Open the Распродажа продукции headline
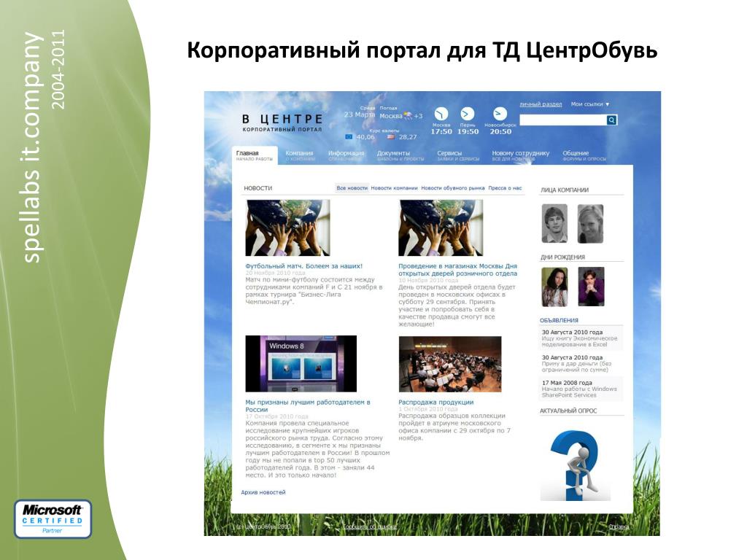This screenshot has width=747, height=560. click(x=436, y=402)
